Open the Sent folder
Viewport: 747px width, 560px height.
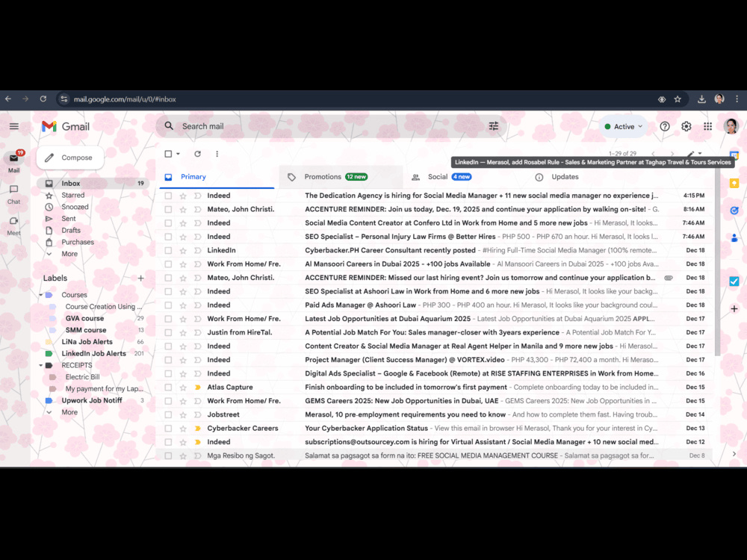[x=68, y=219]
